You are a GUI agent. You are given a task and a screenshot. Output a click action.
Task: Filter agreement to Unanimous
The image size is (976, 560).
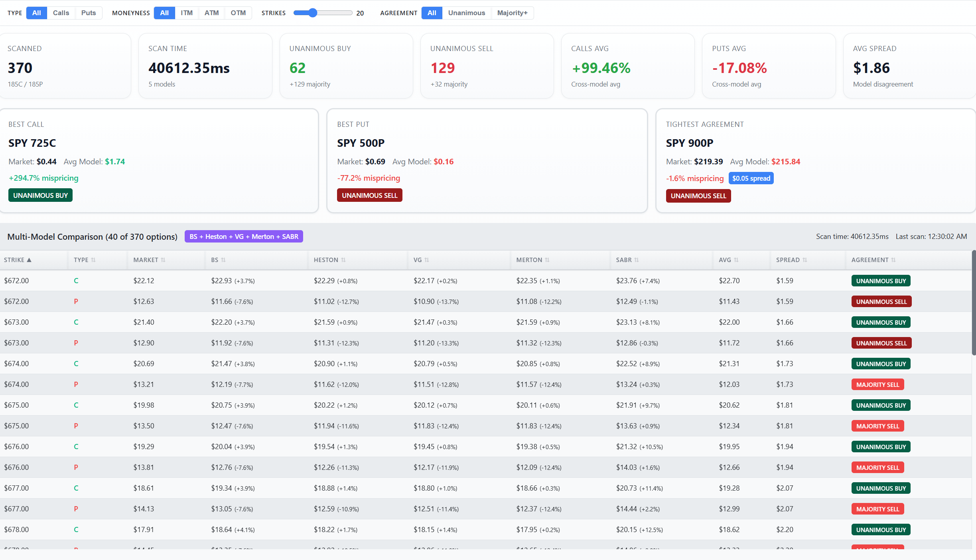tap(467, 13)
